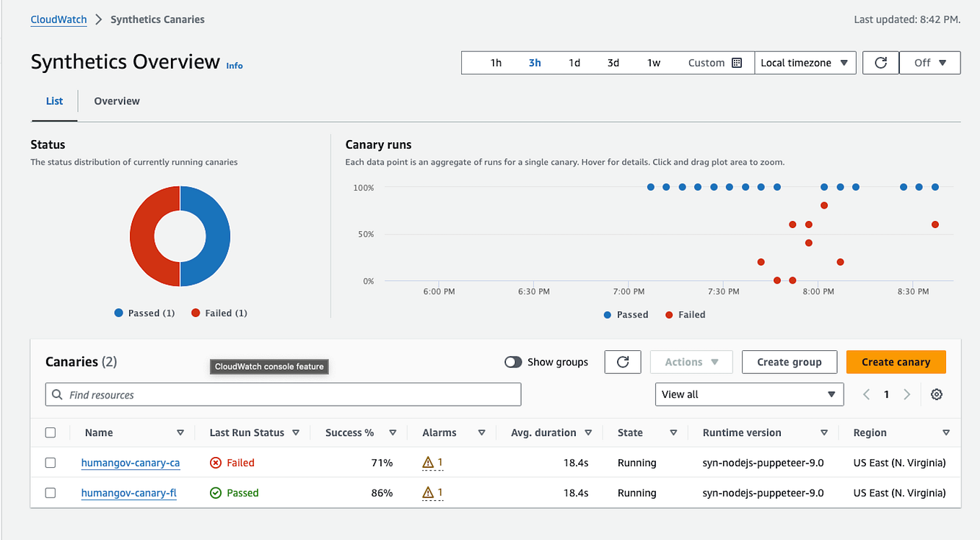
Task: Refresh the Canaries list using its refresh icon
Action: pyautogui.click(x=622, y=362)
